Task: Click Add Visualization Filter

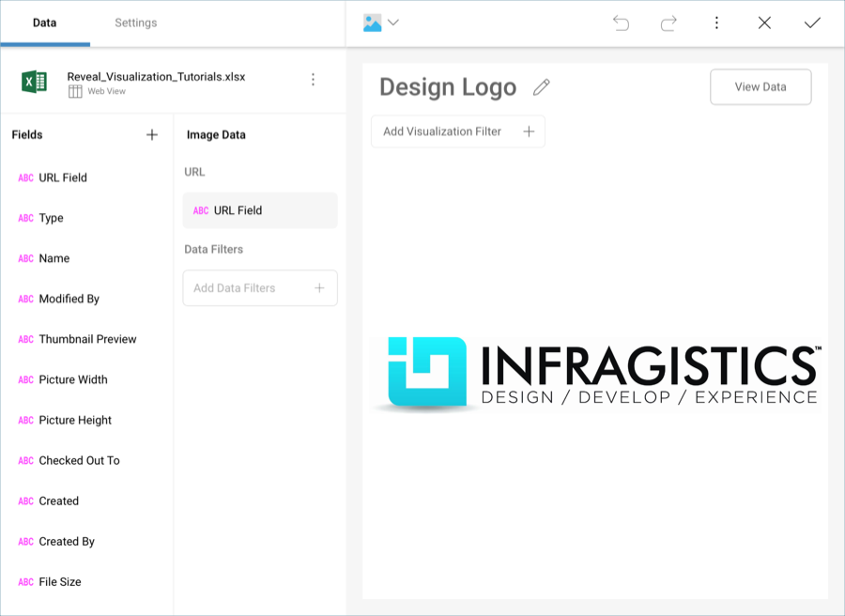Action: 458,131
